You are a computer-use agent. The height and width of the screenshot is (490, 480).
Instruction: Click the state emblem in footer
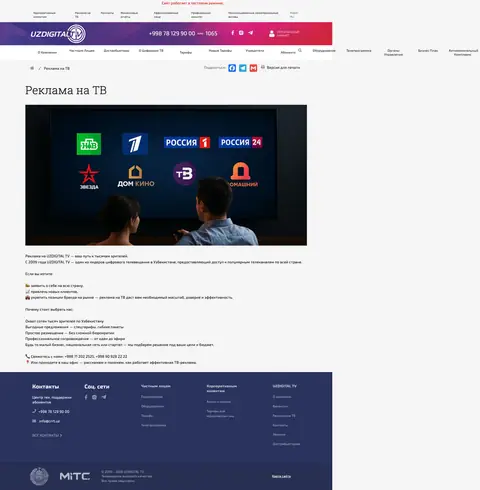pos(39,476)
